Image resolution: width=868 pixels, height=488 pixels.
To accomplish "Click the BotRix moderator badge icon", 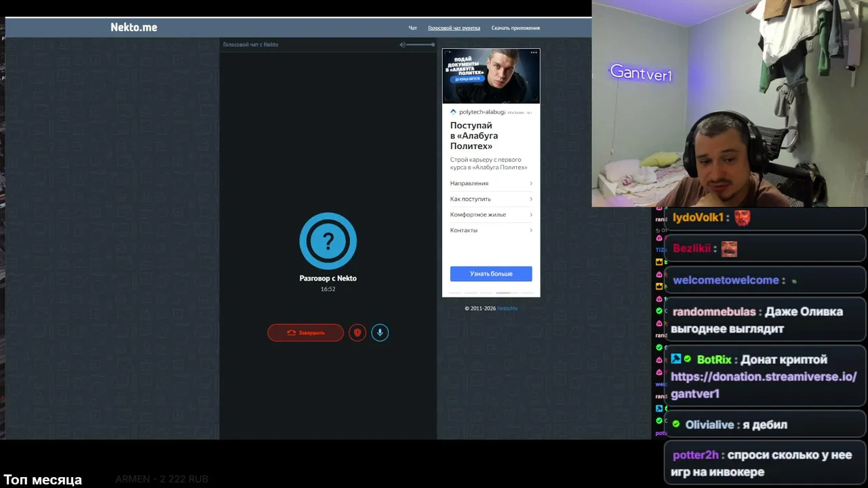I will coord(676,359).
